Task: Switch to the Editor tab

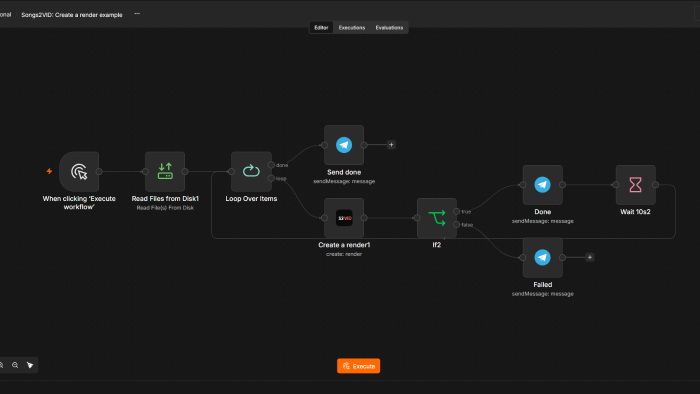Action: click(321, 28)
